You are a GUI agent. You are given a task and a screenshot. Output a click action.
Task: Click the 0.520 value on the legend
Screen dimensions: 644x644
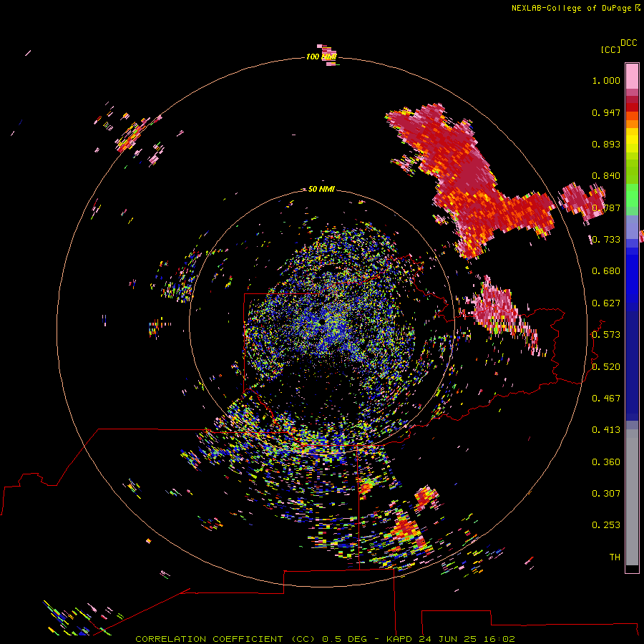pos(606,367)
